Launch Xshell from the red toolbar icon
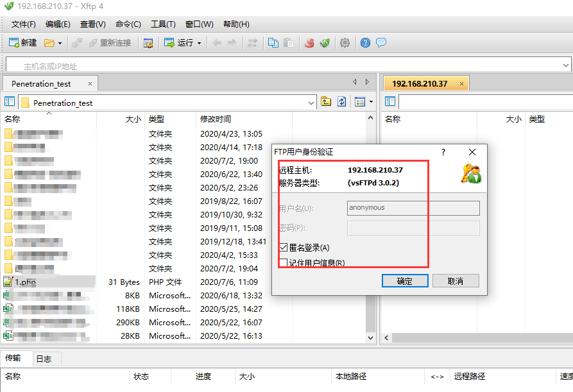Image resolution: width=573 pixels, height=392 pixels. (x=309, y=43)
